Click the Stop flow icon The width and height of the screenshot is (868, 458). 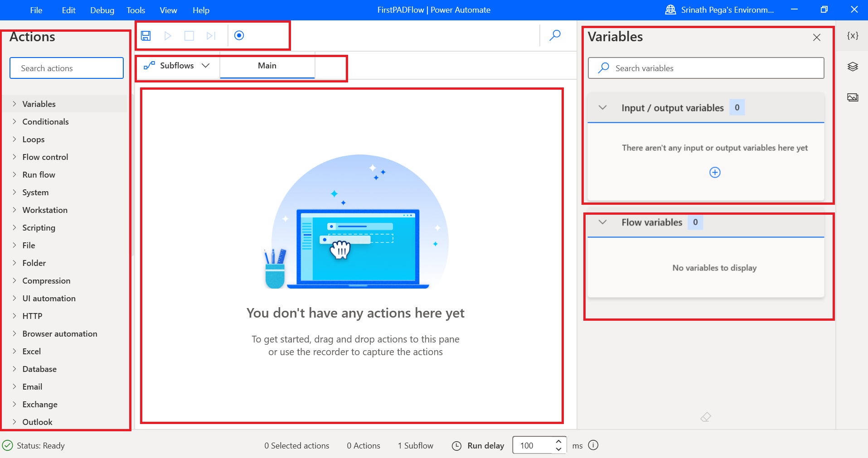pos(189,36)
